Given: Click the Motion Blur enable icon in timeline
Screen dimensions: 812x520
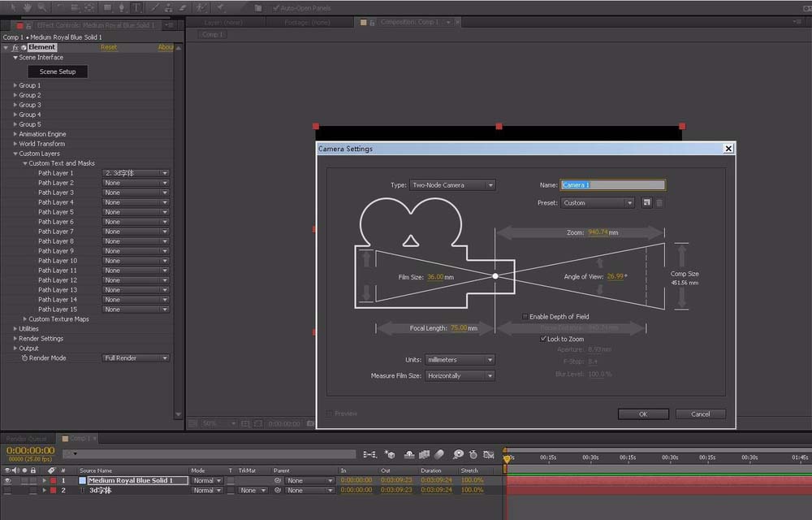Looking at the screenshot, I should pos(440,454).
